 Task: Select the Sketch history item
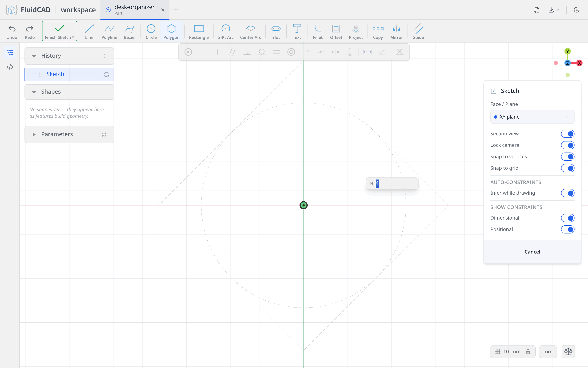tap(69, 74)
